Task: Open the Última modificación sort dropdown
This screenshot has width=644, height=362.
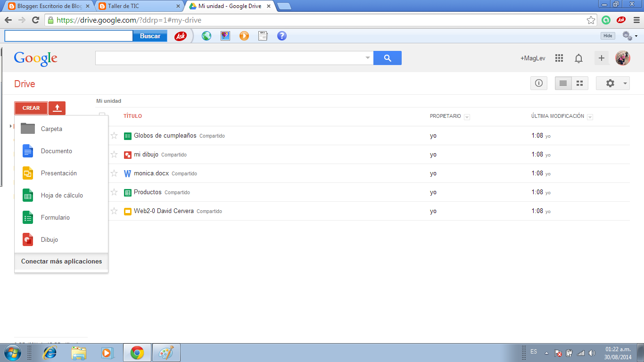Action: click(590, 116)
